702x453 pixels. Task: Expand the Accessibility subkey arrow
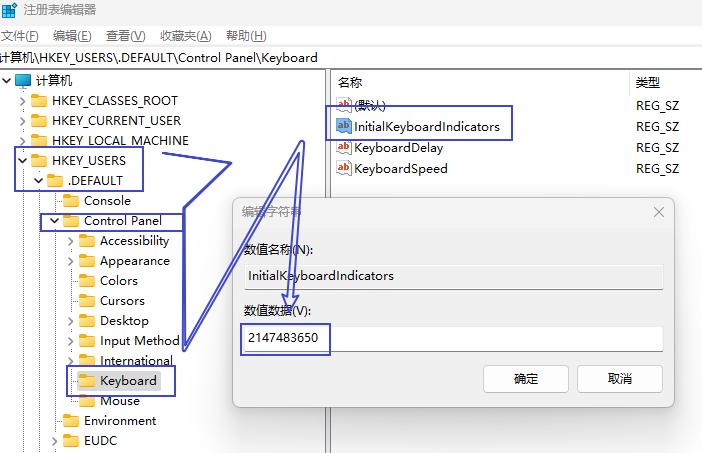70,241
